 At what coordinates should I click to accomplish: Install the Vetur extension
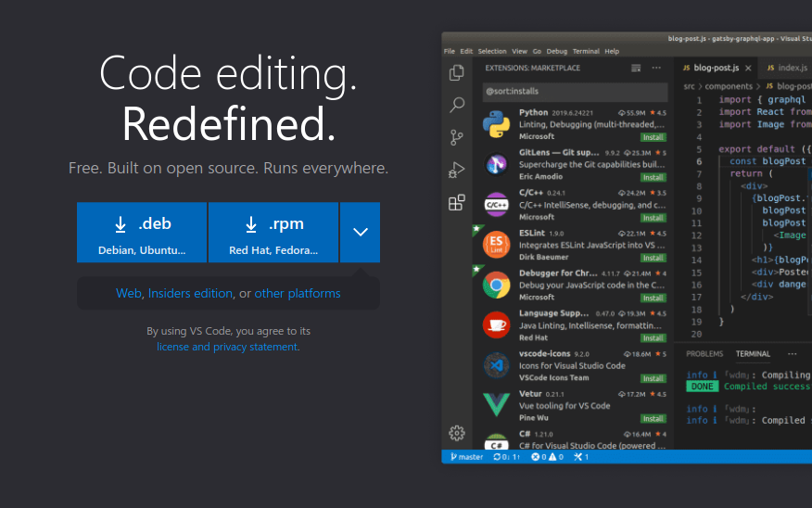click(x=653, y=418)
